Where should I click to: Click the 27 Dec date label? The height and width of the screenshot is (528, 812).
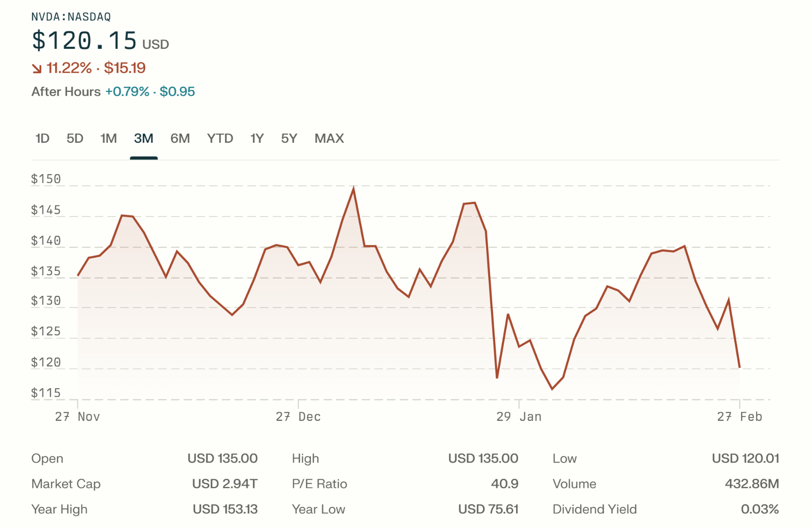pyautogui.click(x=298, y=417)
